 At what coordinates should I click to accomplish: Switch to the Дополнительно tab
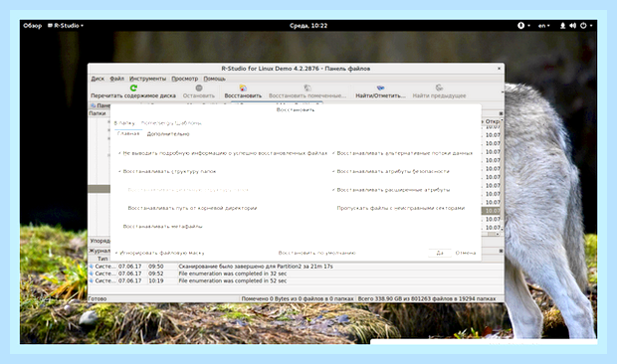168,134
